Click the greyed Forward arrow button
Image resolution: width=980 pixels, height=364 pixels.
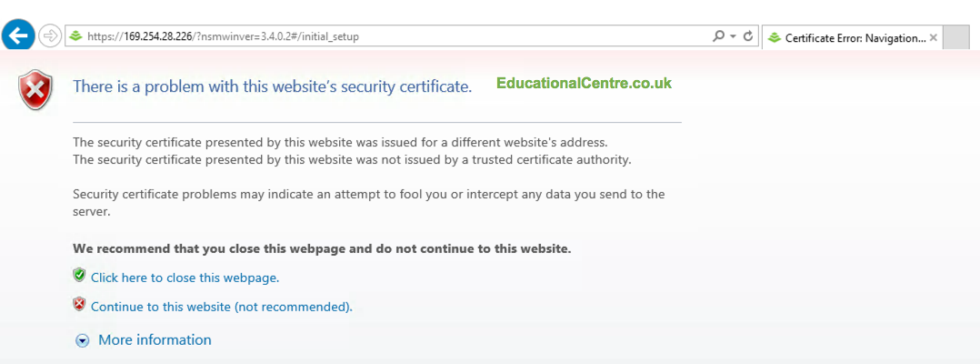pos(50,36)
